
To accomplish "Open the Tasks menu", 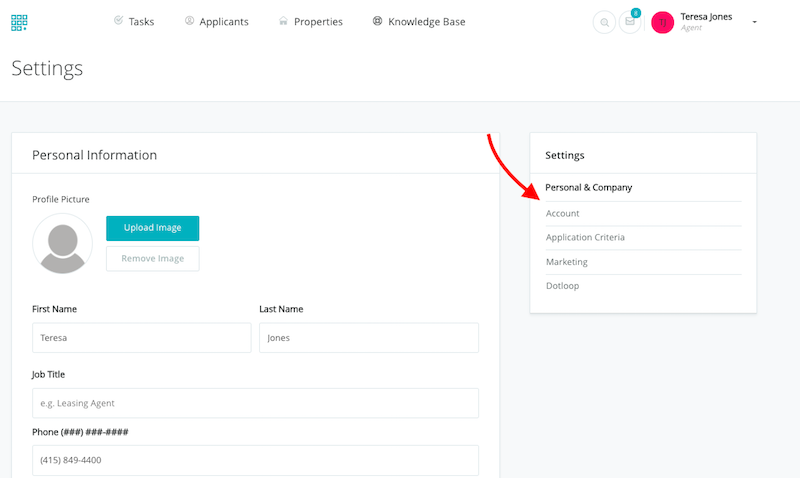I will (x=134, y=22).
